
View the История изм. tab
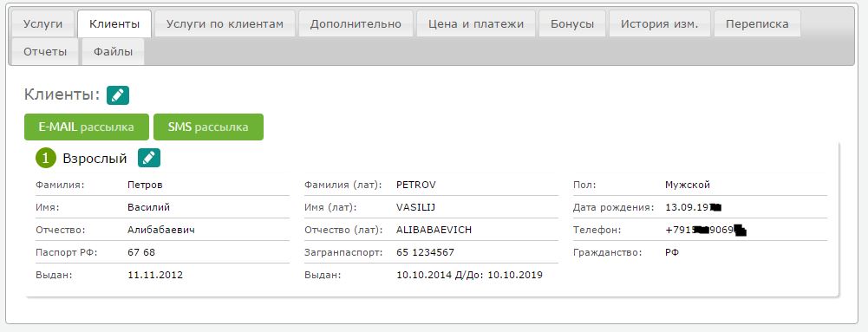[659, 23]
